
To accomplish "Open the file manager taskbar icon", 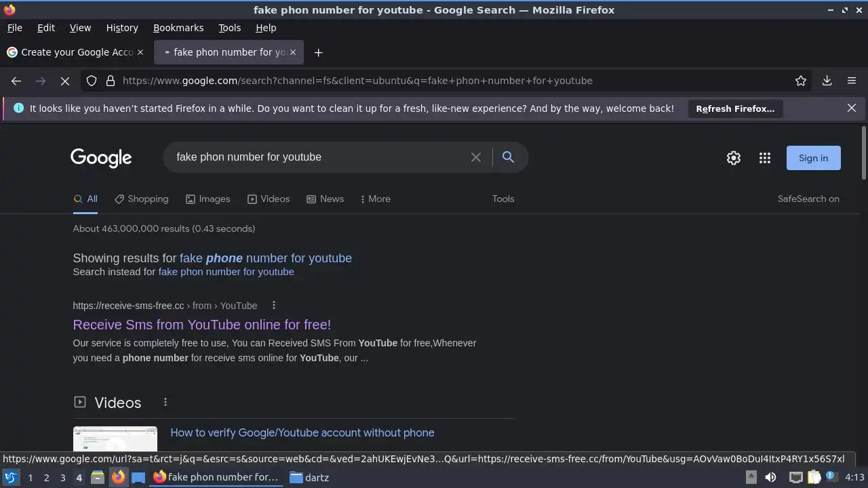I will click(97, 477).
